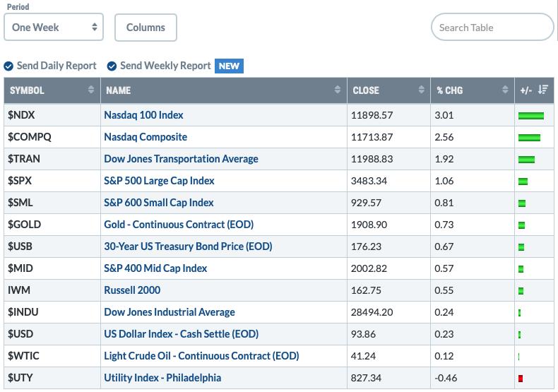Viewport: 558px width, 392px height.
Task: Select the $NDX symbol cell
Action: 52,115
